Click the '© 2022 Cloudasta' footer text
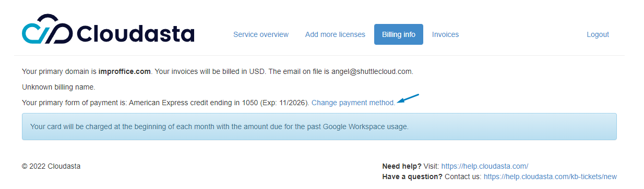 point(51,166)
